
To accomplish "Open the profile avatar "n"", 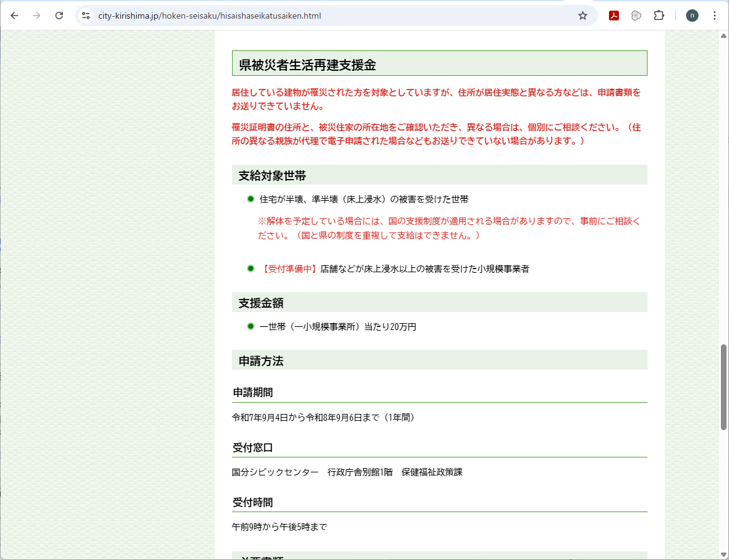I will click(692, 16).
